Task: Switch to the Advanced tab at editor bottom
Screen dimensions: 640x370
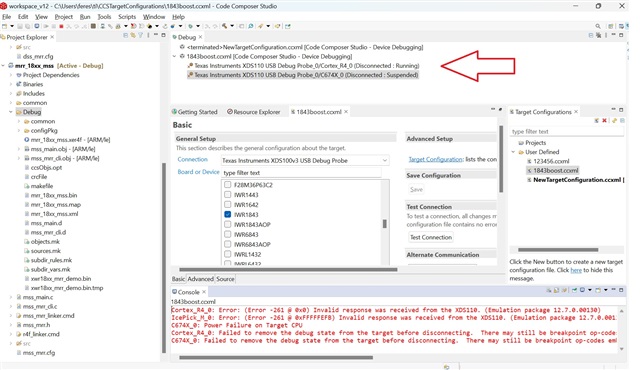Action: (200, 279)
